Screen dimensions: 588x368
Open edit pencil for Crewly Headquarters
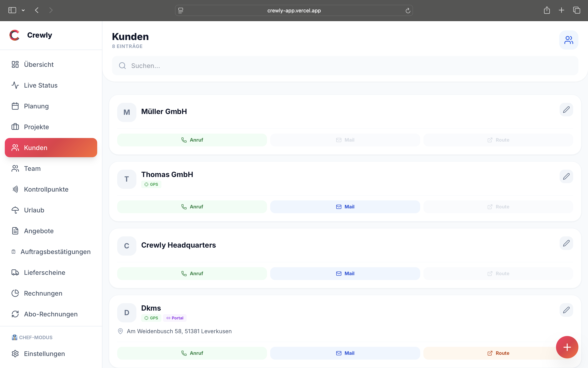click(566, 243)
